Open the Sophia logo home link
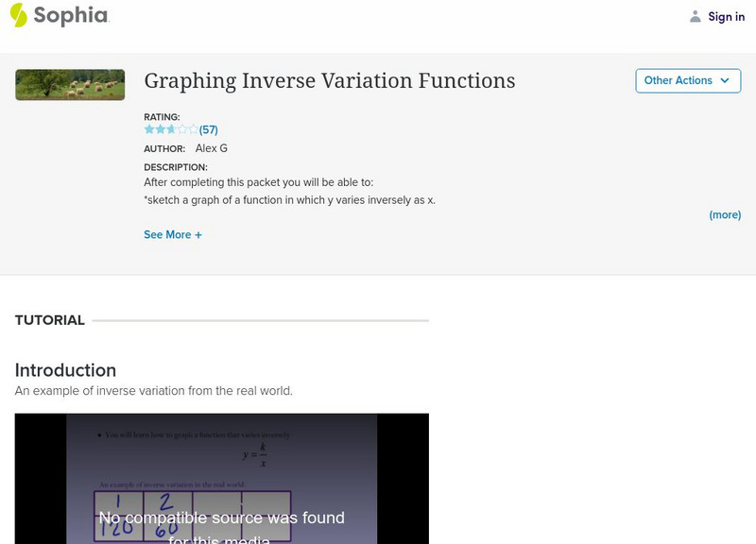Screen dimensions: 756x544 coord(60,15)
